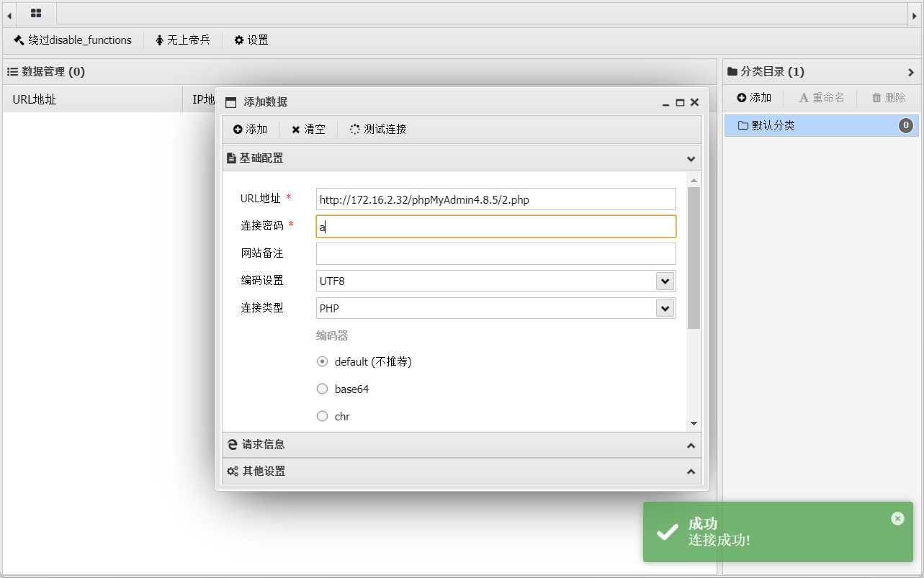
Task: Expand the 请求信息 section
Action: coord(691,445)
